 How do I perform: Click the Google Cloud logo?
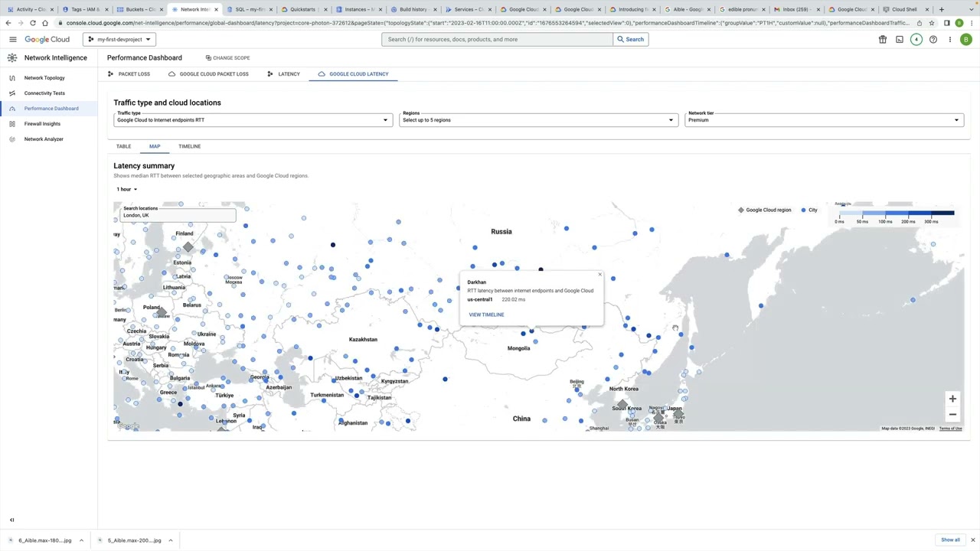coord(47,39)
